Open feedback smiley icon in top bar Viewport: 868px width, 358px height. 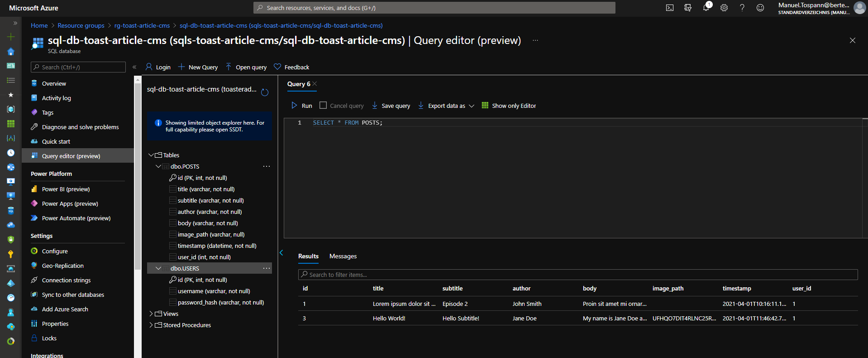(760, 8)
